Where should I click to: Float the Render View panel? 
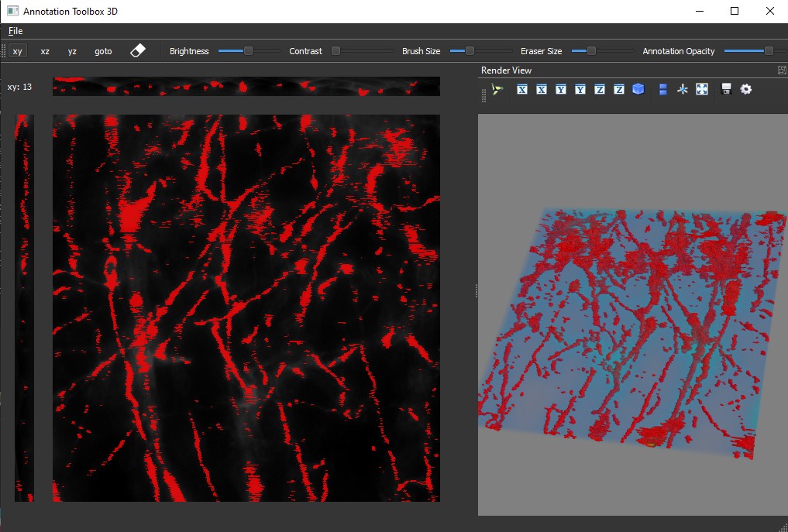[782, 70]
